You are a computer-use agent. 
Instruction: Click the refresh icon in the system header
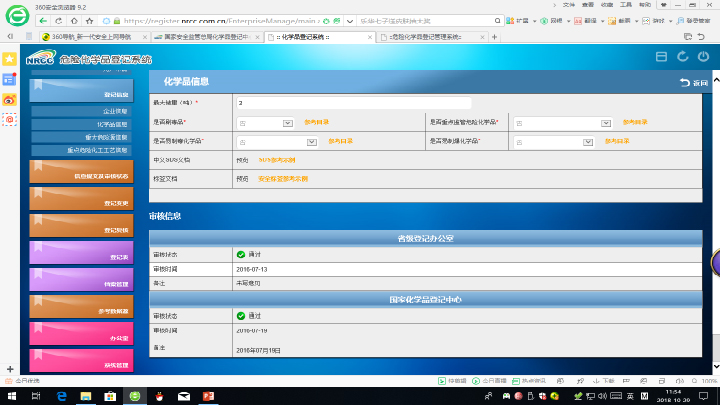pos(682,57)
